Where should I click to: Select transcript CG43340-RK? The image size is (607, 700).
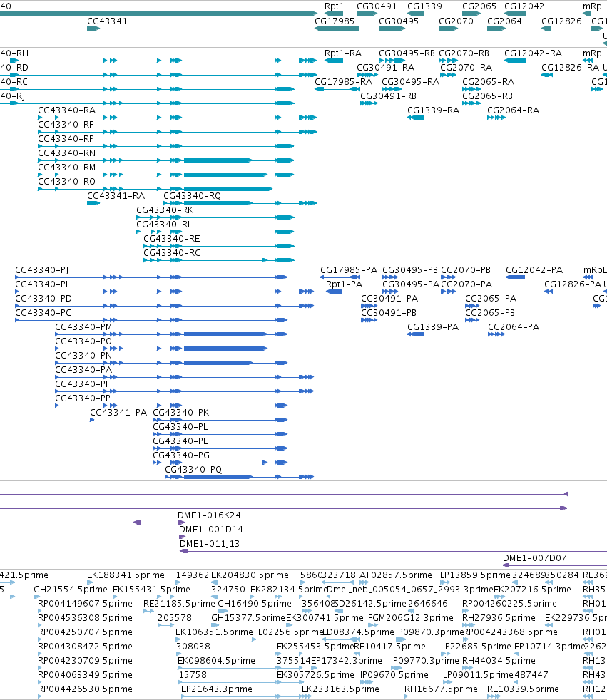164,210
